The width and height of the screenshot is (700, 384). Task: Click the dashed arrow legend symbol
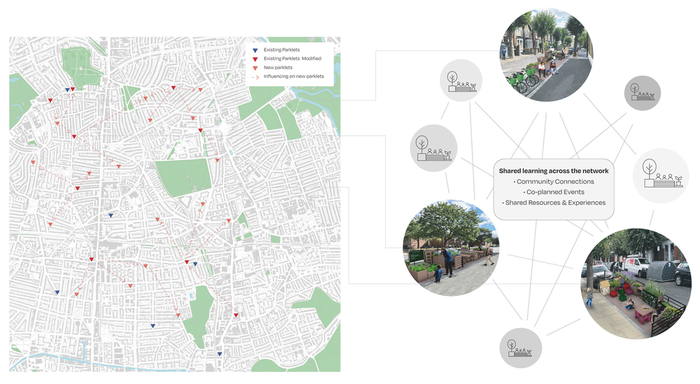click(x=255, y=77)
